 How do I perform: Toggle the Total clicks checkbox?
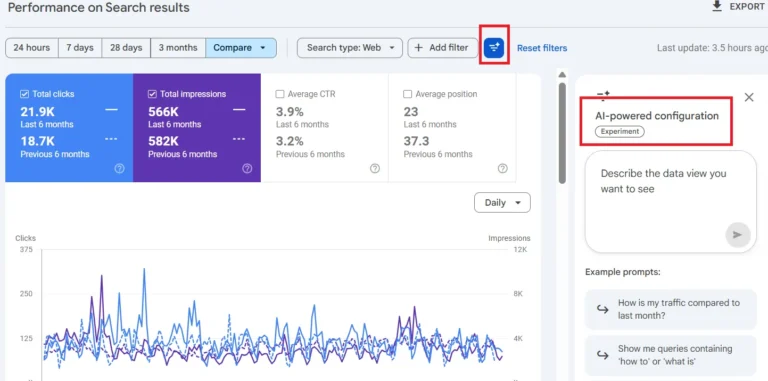click(24, 94)
